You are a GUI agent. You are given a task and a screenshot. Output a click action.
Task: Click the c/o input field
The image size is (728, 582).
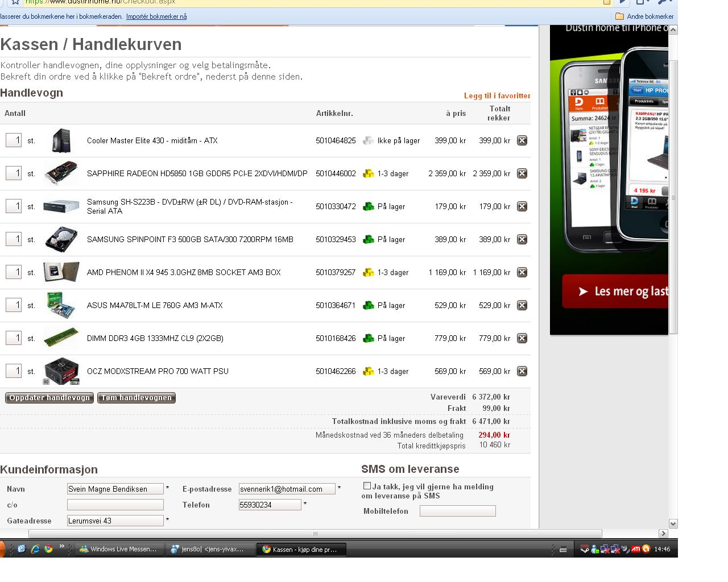pos(115,505)
